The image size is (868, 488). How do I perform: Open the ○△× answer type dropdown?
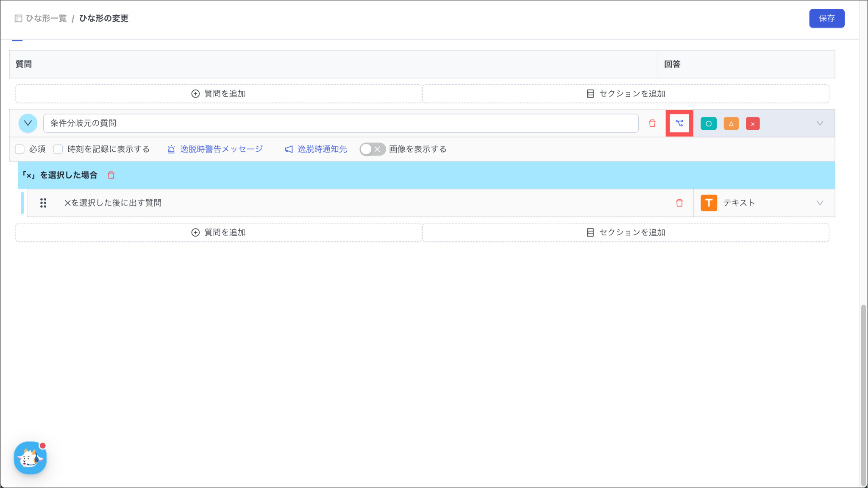820,123
